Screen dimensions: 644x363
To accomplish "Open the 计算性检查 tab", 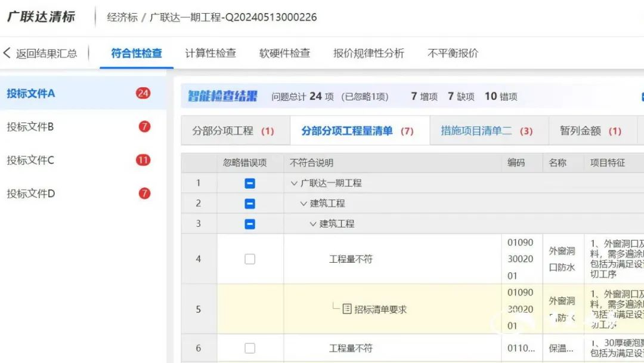I will [x=210, y=53].
